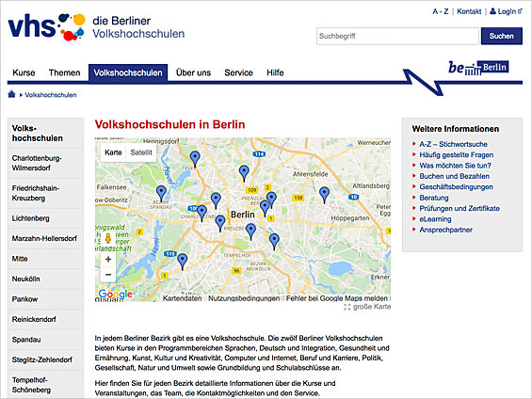532x399 pixels.
Task: Click the be Berlin logo
Action: click(478, 67)
